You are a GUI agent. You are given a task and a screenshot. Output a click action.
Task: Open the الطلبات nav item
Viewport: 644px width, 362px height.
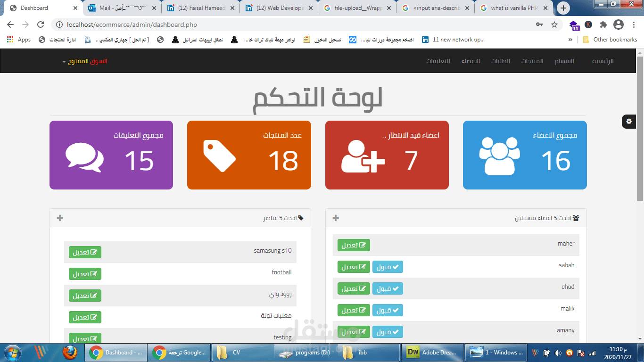click(x=501, y=61)
